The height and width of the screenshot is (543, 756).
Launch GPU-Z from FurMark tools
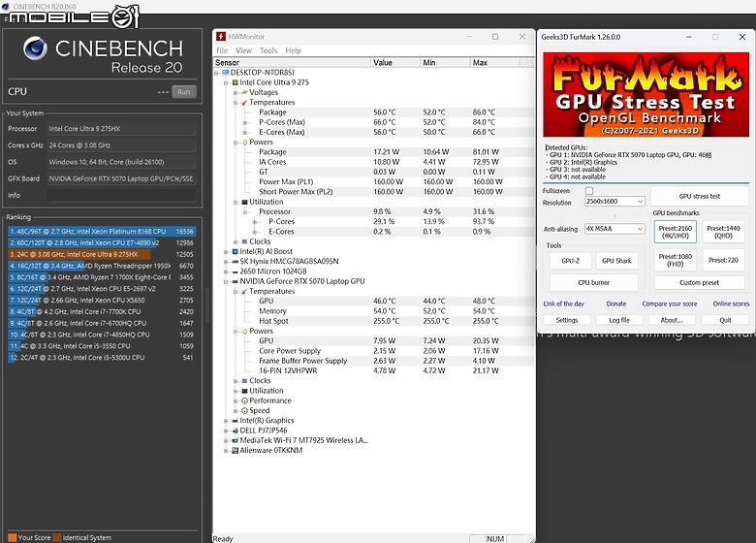(570, 261)
